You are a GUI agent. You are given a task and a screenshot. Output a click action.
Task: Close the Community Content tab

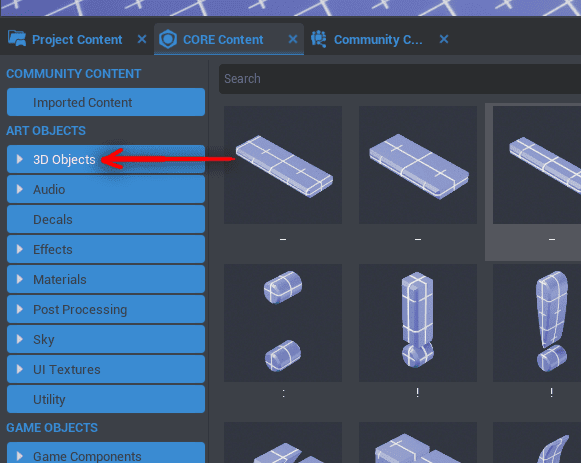coord(444,39)
